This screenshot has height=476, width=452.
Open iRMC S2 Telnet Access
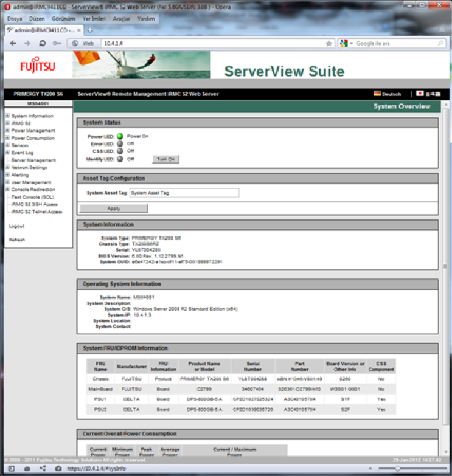(37, 212)
